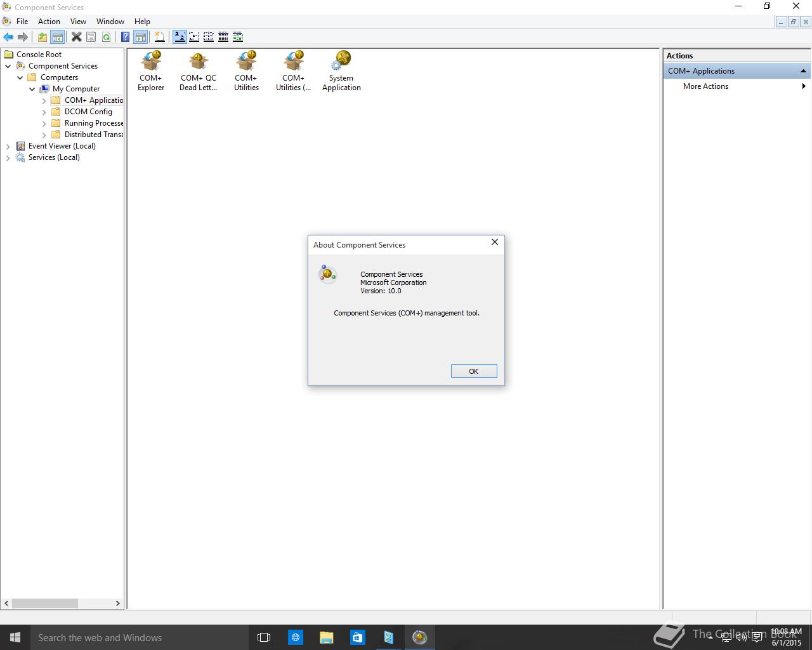Expand the DCOM Config tree node

point(44,112)
